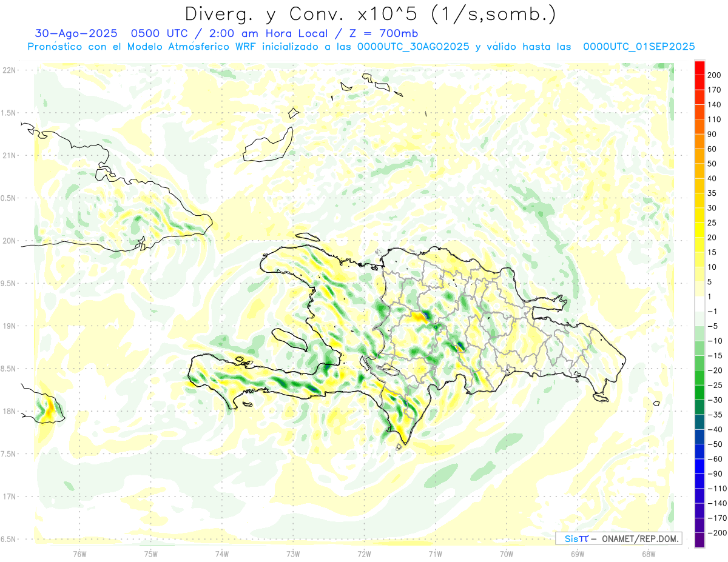Click the '22N' latitude label
Screen dimensions: 728x562
click(8, 70)
